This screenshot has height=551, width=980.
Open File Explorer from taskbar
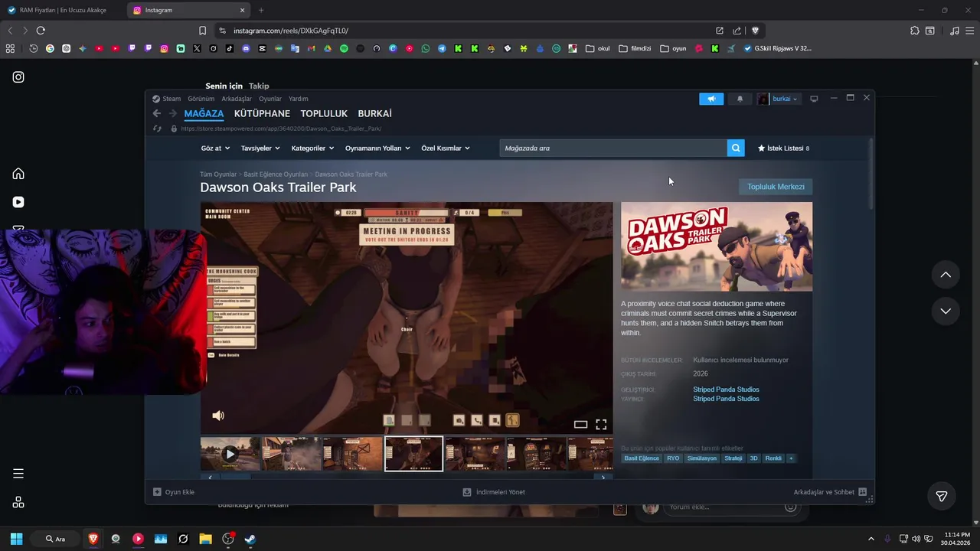click(x=205, y=539)
